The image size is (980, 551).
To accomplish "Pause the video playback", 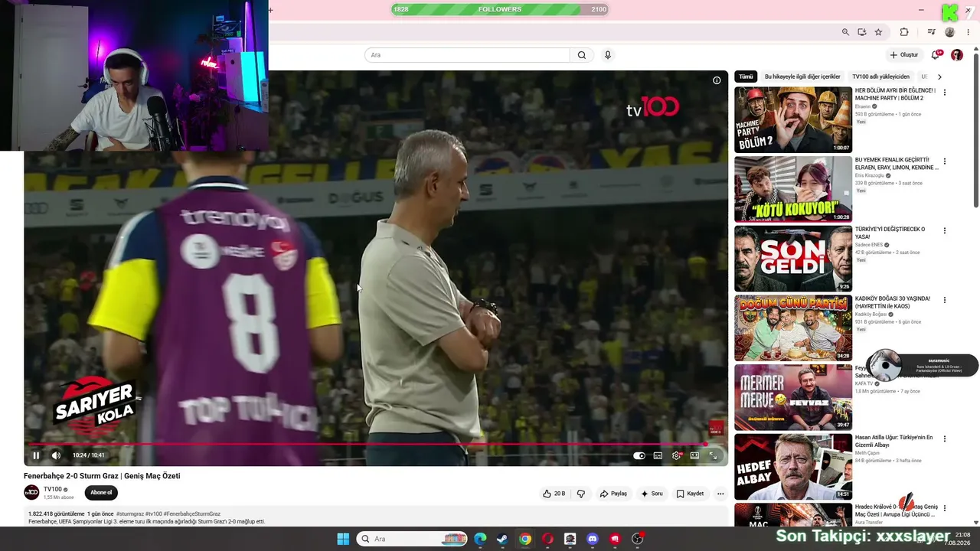I will coord(36,455).
